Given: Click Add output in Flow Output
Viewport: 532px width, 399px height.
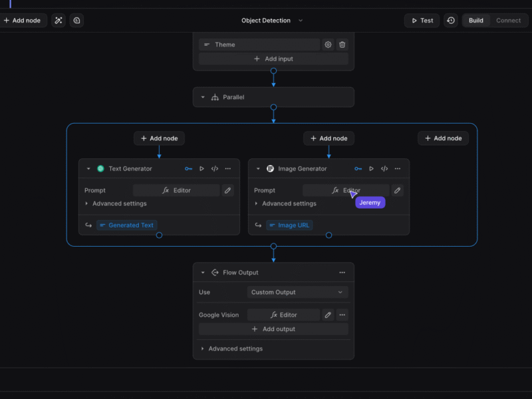Looking at the screenshot, I should (273, 329).
